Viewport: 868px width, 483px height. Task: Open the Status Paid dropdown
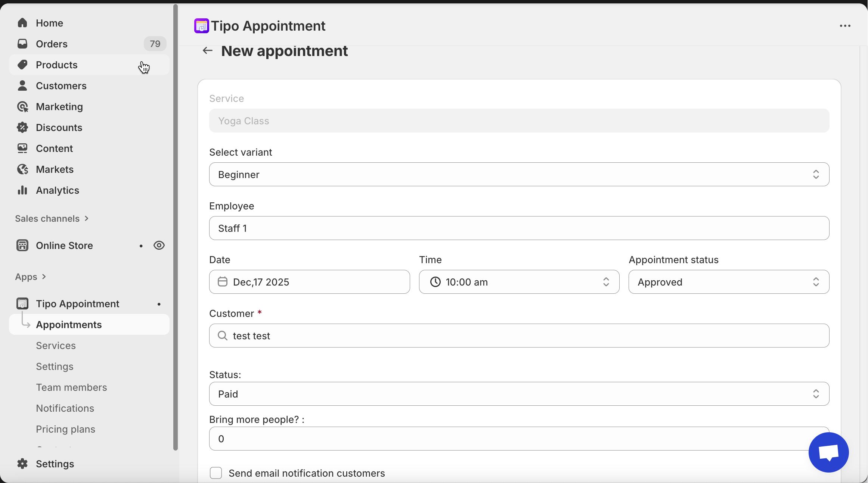(x=519, y=394)
